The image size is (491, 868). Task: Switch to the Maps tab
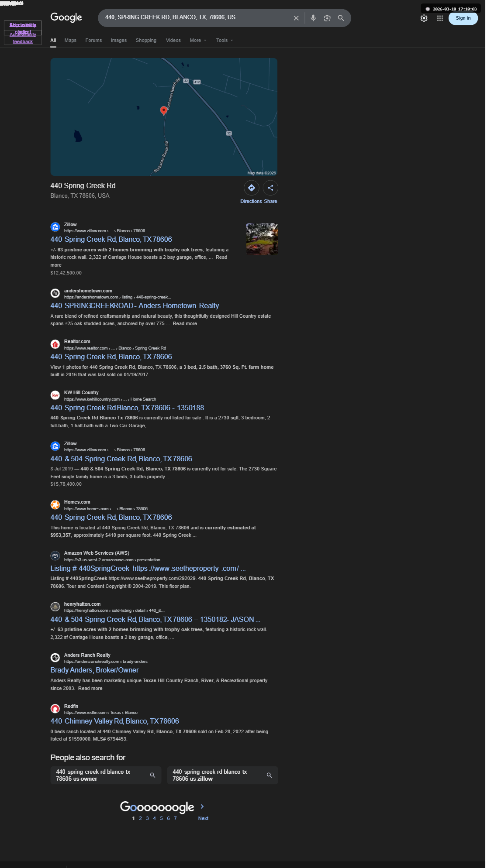pos(70,40)
